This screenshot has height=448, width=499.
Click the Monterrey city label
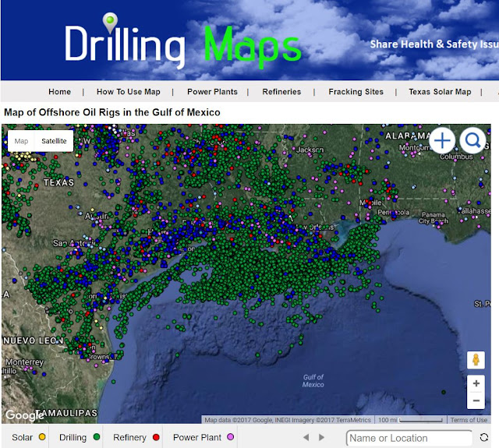pyautogui.click(x=24, y=362)
